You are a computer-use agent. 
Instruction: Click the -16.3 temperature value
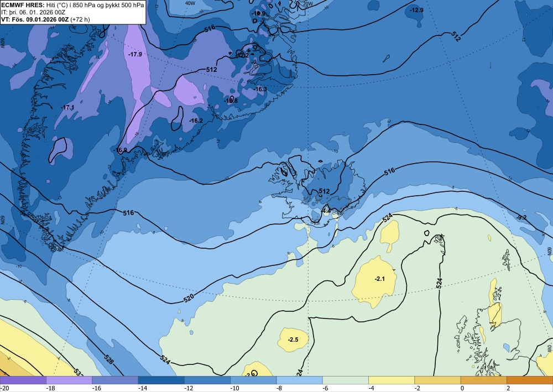(260, 89)
